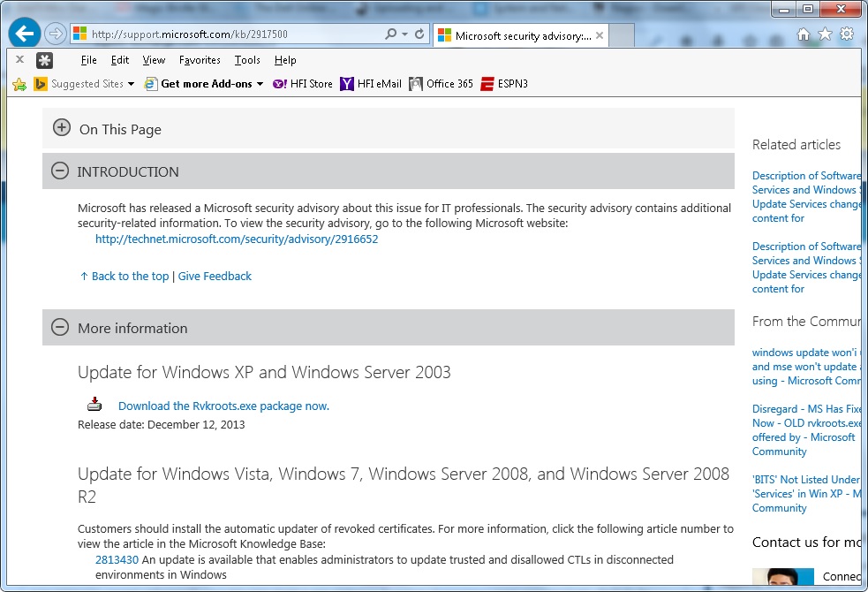Open the Tools gear icon
868x592 pixels.
(847, 34)
